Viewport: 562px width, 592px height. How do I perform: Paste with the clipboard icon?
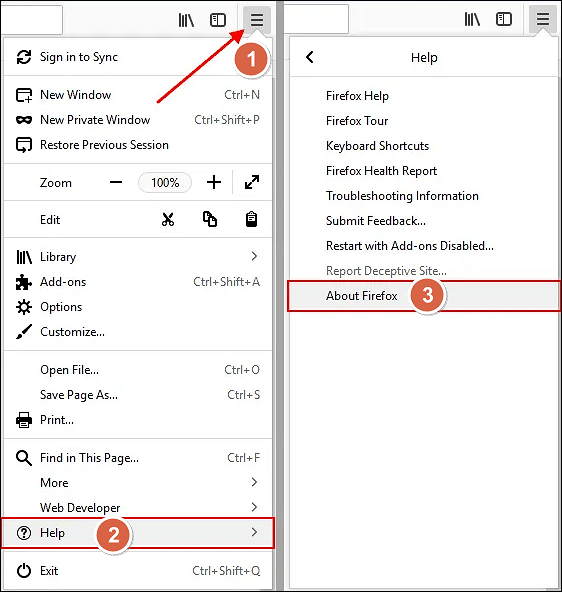251,219
